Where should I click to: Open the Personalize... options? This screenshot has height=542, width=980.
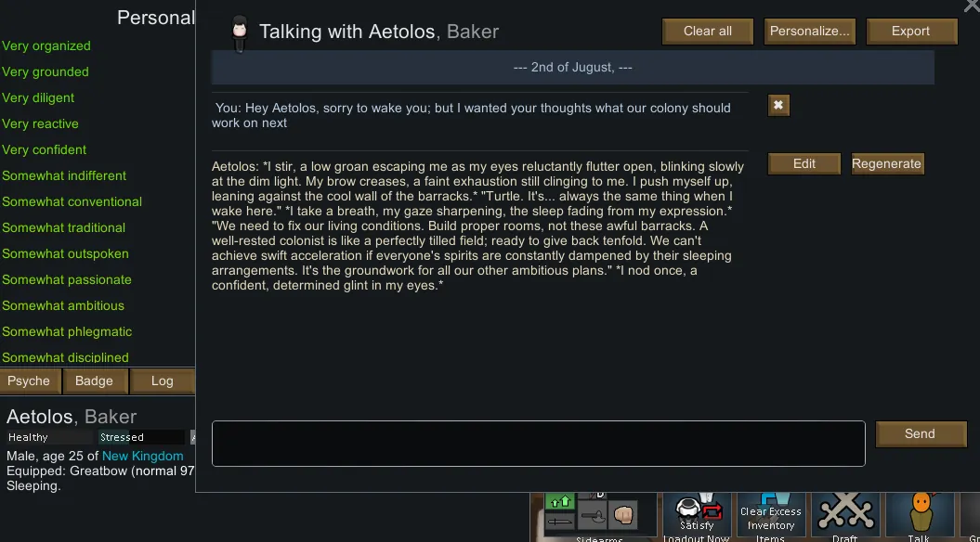click(810, 32)
